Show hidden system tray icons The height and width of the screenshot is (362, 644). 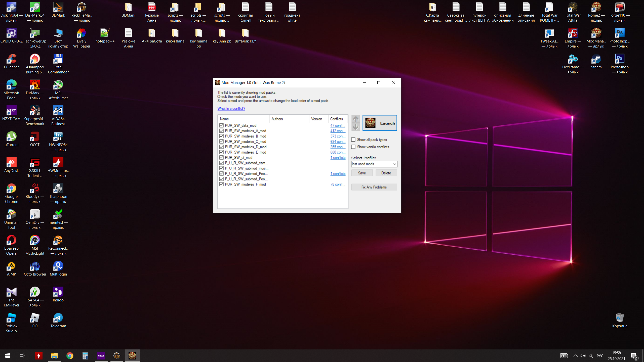pos(575,355)
